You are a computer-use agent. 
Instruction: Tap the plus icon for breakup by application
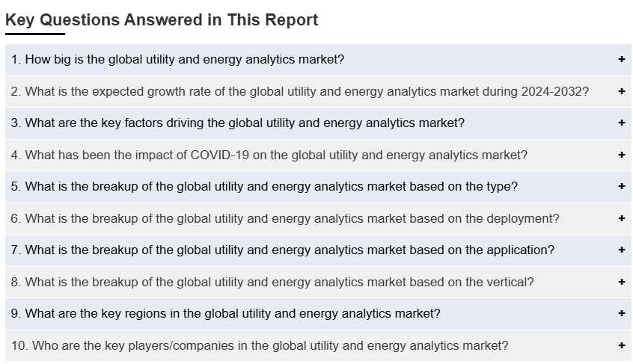coord(622,250)
